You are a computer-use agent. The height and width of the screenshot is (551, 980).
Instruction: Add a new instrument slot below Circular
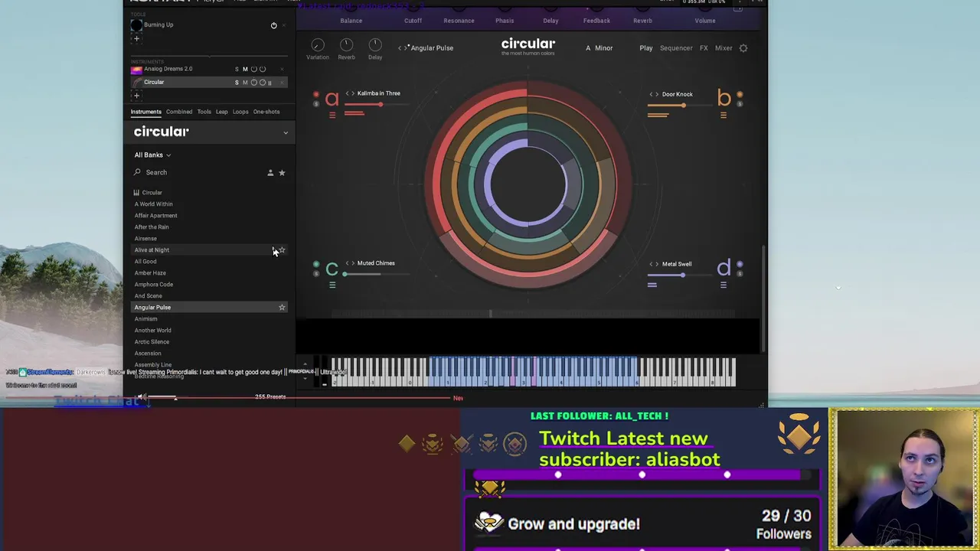point(137,96)
